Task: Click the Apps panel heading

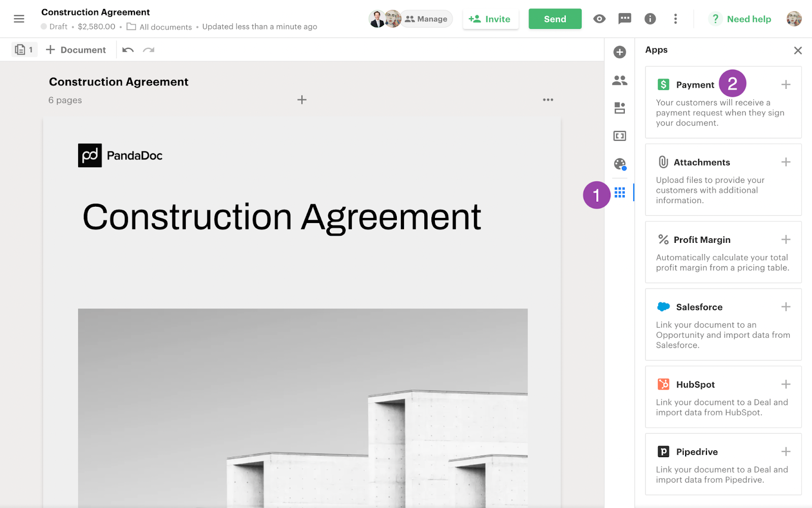Action: pyautogui.click(x=656, y=50)
